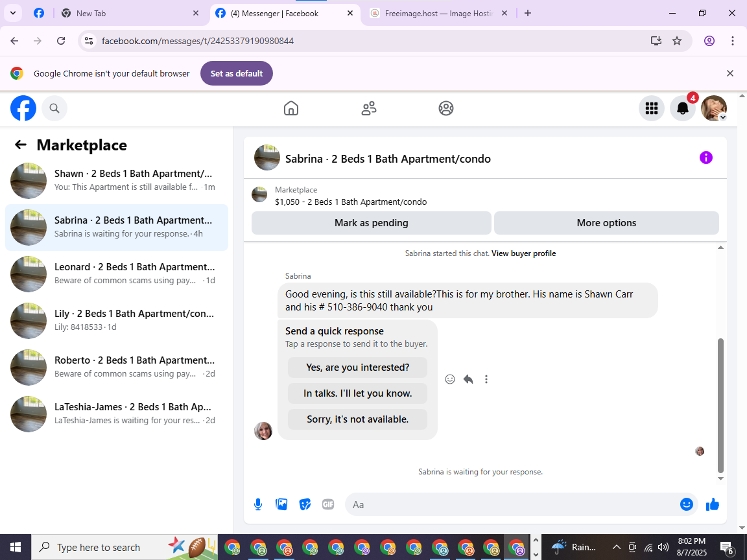The height and width of the screenshot is (560, 747).
Task: Bookmark this page with the star
Action: 677,41
